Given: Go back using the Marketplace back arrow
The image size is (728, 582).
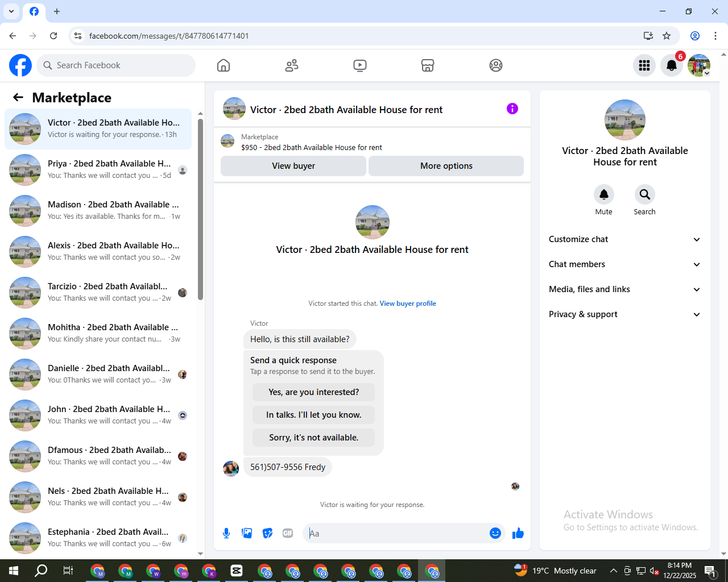Looking at the screenshot, I should pos(18,97).
